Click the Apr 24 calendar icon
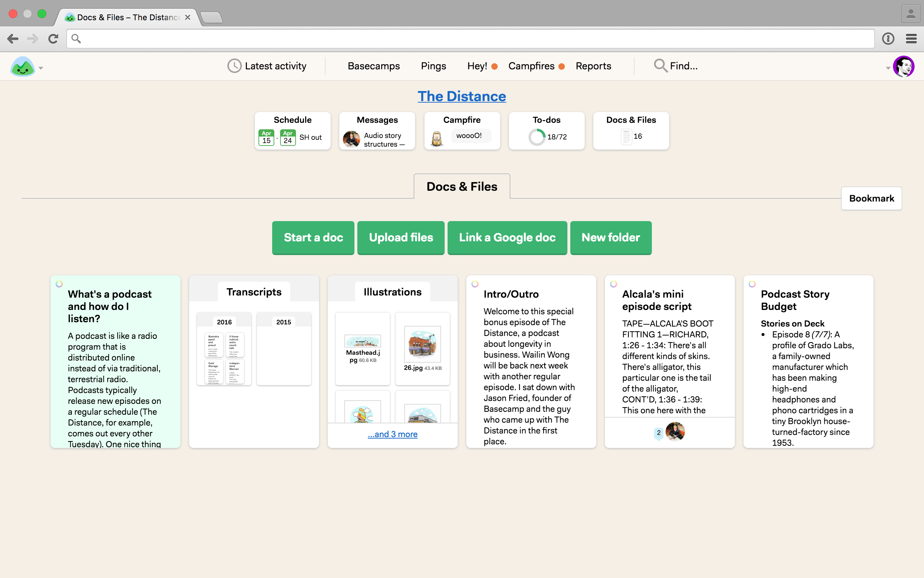Screen dimensions: 924x578 (x=288, y=137)
